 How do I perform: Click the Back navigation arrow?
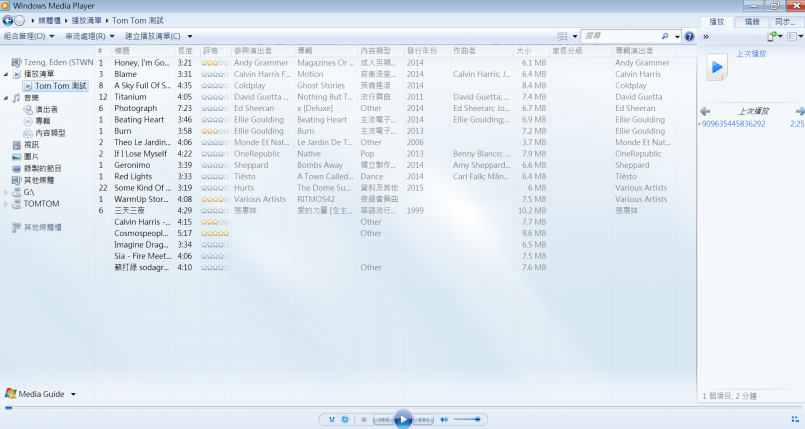(8, 20)
